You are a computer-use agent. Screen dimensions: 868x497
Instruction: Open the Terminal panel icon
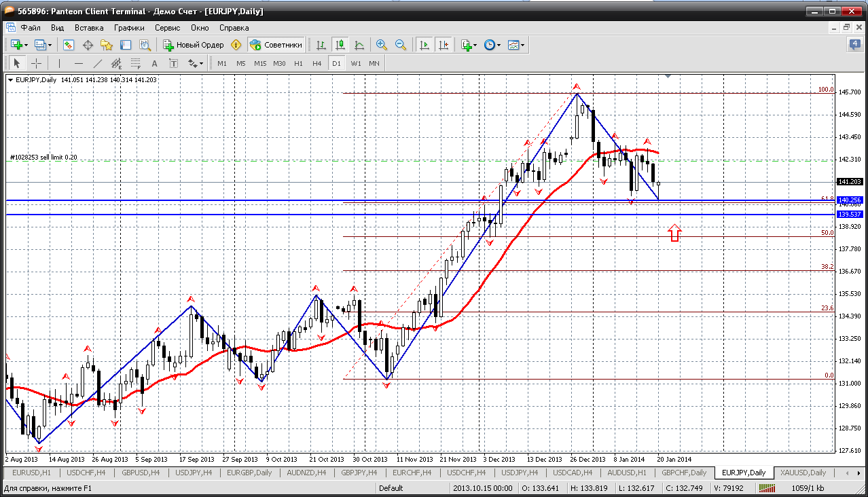[126, 45]
